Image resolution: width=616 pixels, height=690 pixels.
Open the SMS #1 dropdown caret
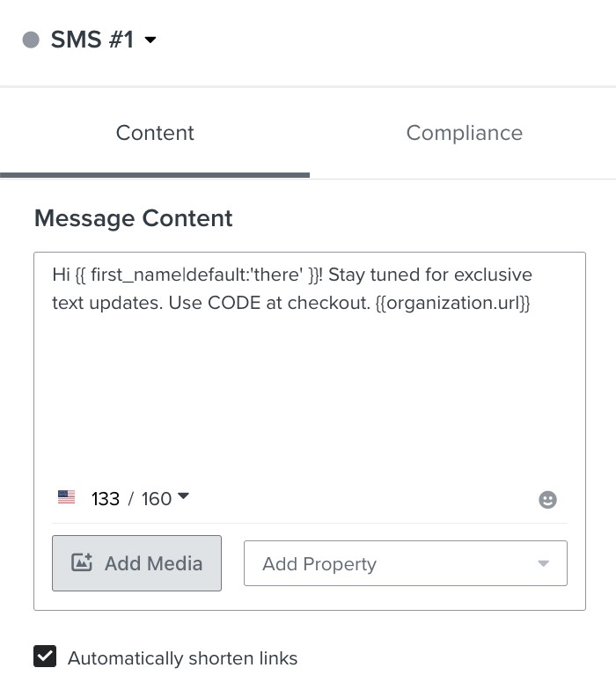(150, 40)
